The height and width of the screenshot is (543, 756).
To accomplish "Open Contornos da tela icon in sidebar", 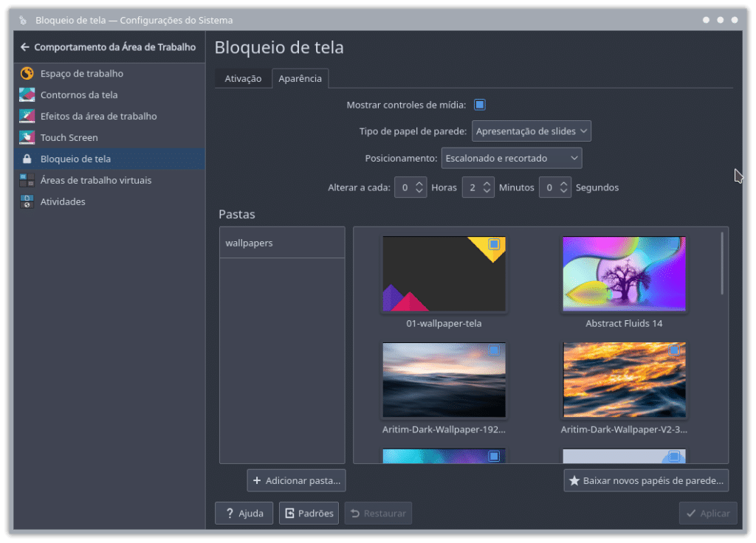I will coord(27,95).
